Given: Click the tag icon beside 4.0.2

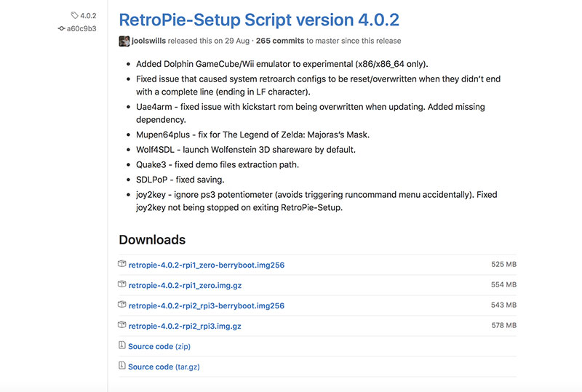Looking at the screenshot, I should click(74, 15).
